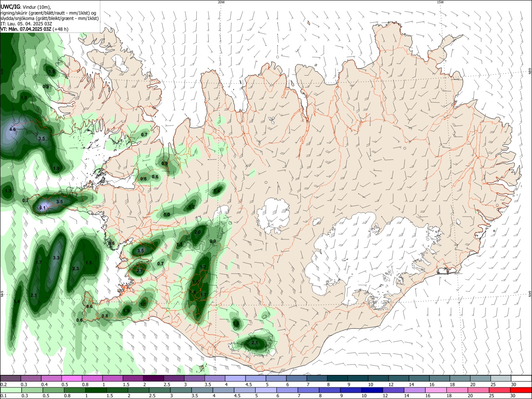Click the 6.1 precipitation value near Snæfellsnes
This screenshot has height=399, width=532.
(42, 208)
